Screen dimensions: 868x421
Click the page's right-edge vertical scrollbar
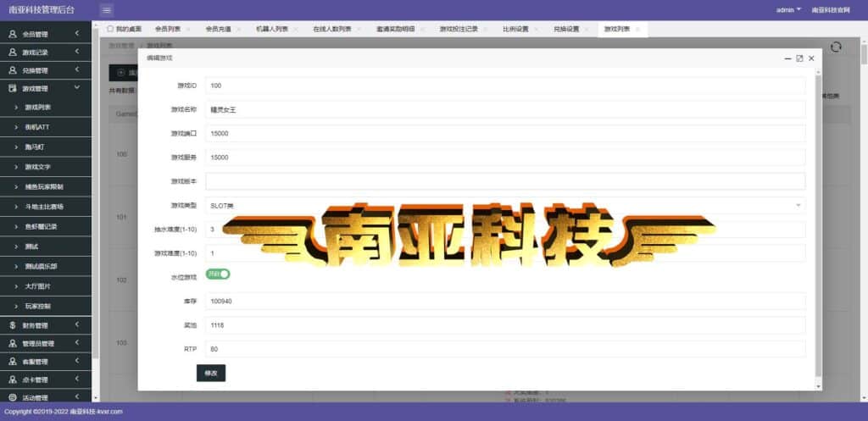(x=864, y=53)
